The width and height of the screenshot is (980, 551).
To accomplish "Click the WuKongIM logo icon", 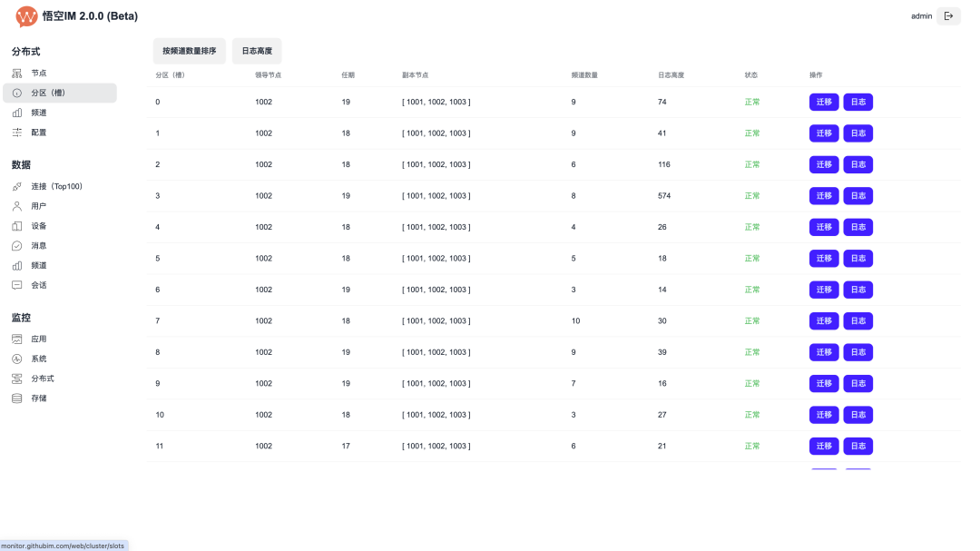I will 27,16.
